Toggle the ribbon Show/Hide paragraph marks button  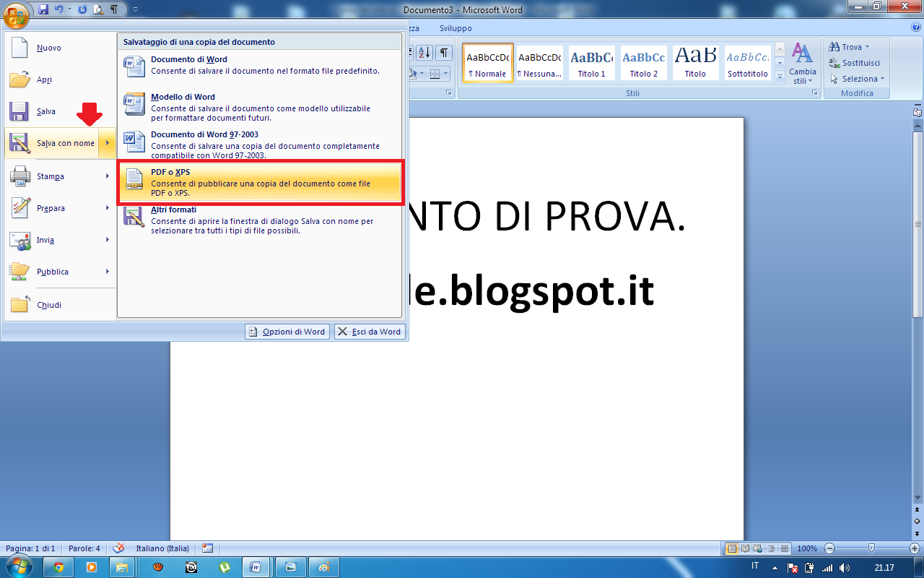pos(443,52)
